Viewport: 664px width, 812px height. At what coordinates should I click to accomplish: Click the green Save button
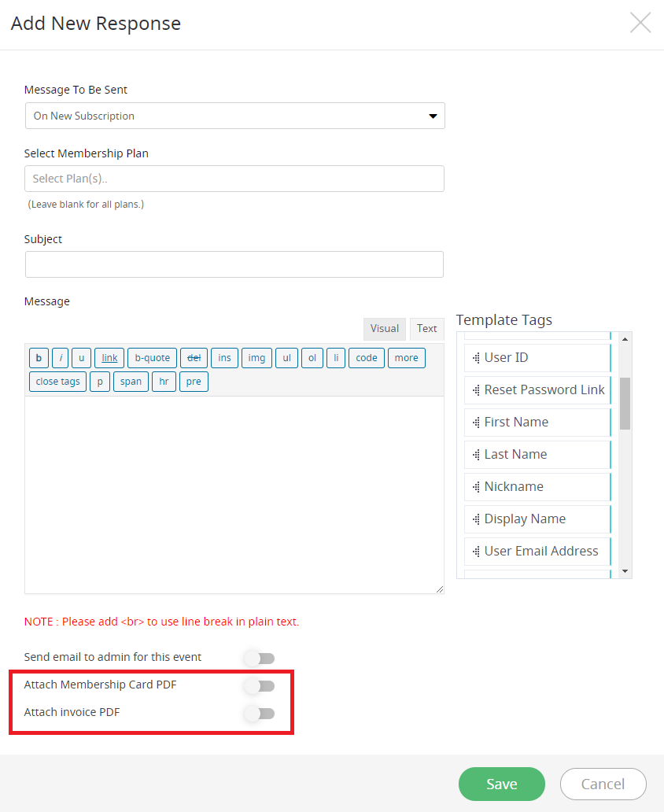coord(501,784)
